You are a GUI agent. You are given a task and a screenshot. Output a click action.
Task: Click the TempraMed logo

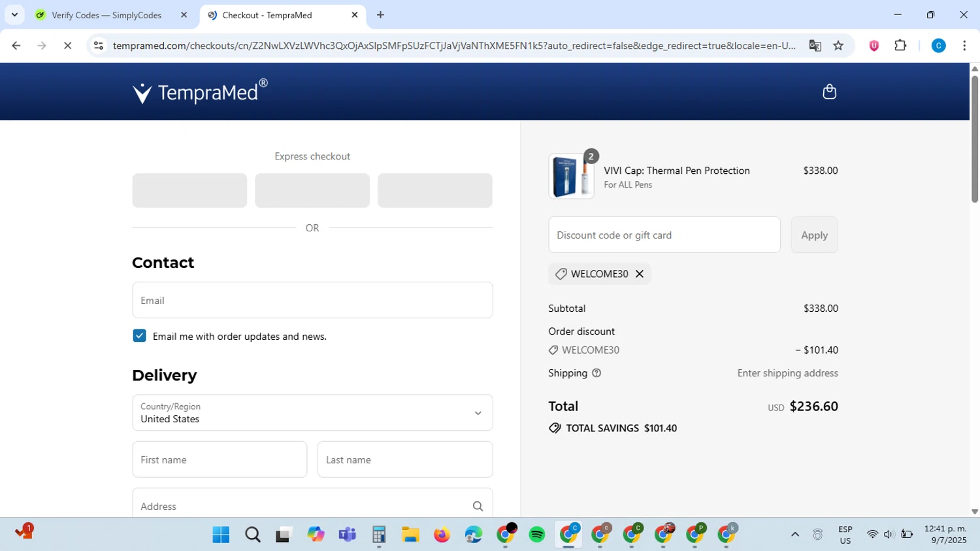[200, 92]
